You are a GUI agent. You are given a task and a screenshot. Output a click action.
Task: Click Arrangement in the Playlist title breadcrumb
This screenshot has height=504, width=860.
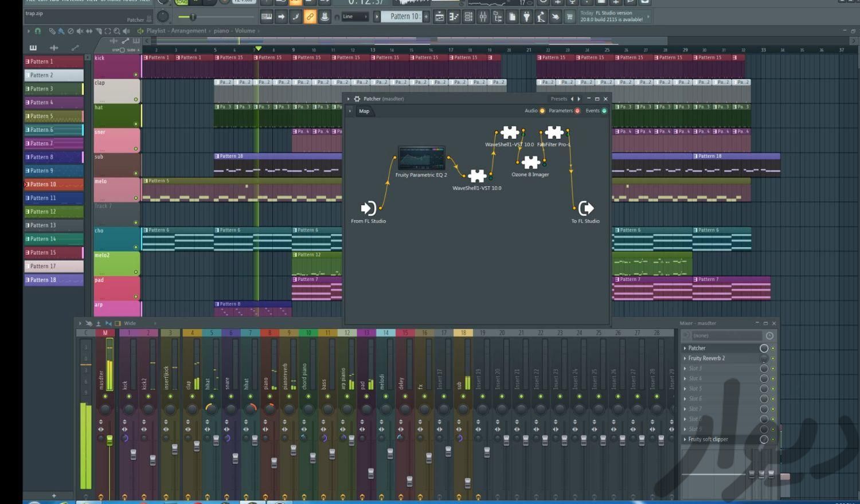[x=189, y=31]
